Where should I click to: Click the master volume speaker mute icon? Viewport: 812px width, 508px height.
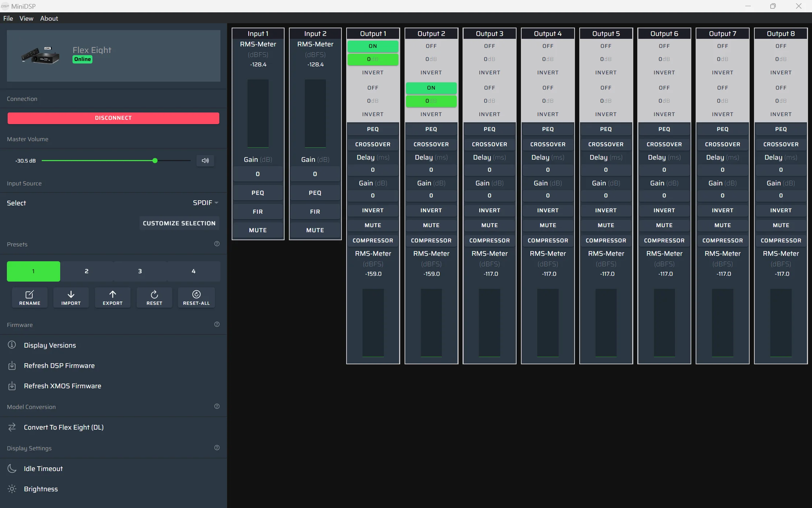click(x=205, y=161)
